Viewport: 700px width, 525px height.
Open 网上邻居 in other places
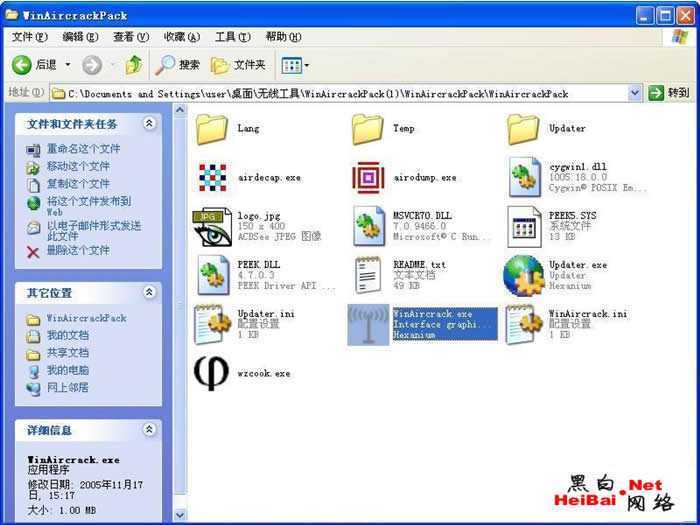pos(68,387)
